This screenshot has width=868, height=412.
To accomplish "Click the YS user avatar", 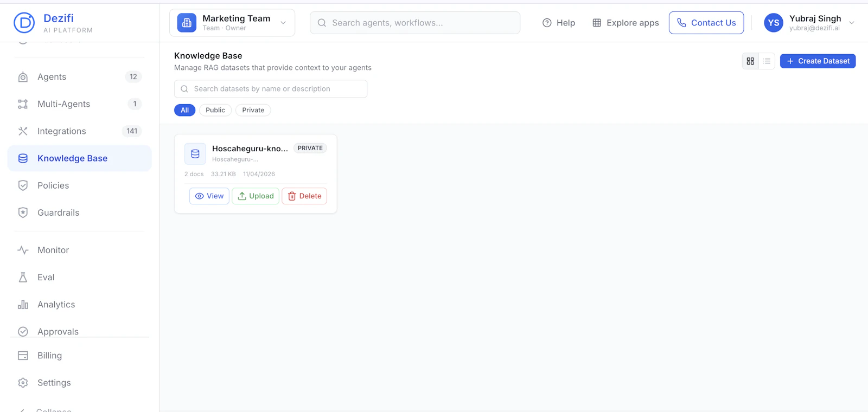I will pyautogui.click(x=774, y=23).
